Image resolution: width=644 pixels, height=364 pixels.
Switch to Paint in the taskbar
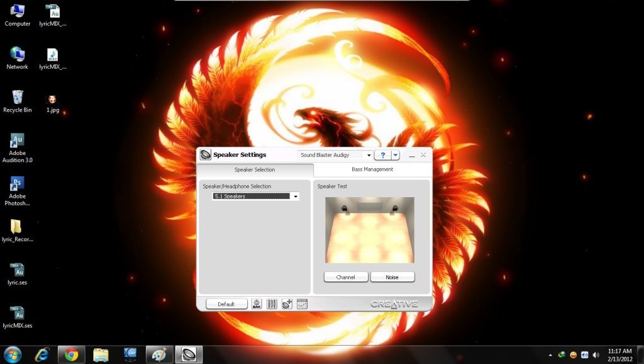(159, 355)
